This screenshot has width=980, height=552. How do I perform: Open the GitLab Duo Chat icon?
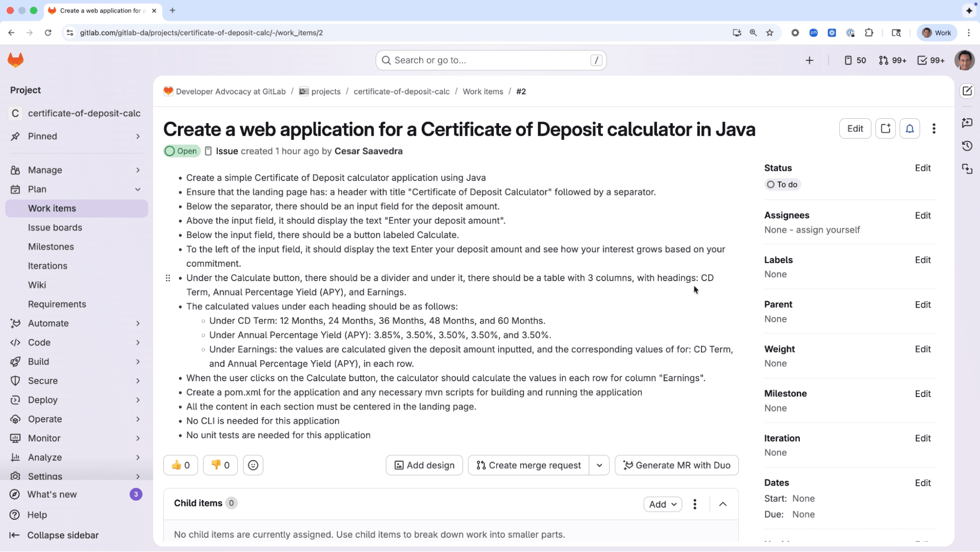(966, 123)
